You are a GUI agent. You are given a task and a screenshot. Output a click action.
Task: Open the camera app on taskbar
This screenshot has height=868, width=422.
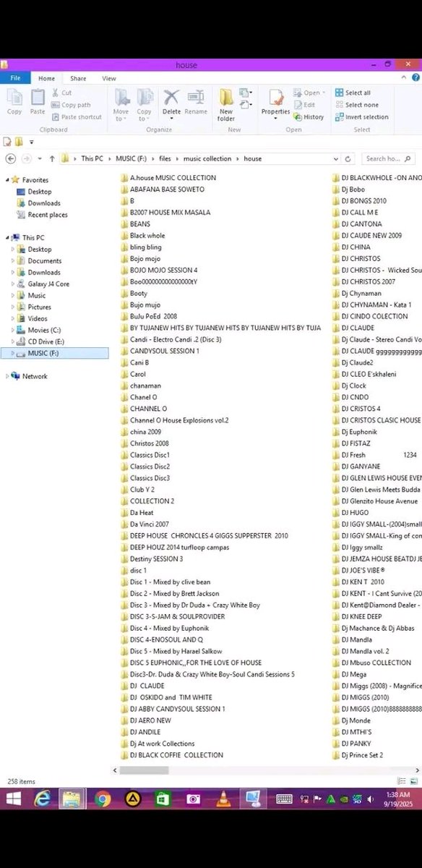193,799
